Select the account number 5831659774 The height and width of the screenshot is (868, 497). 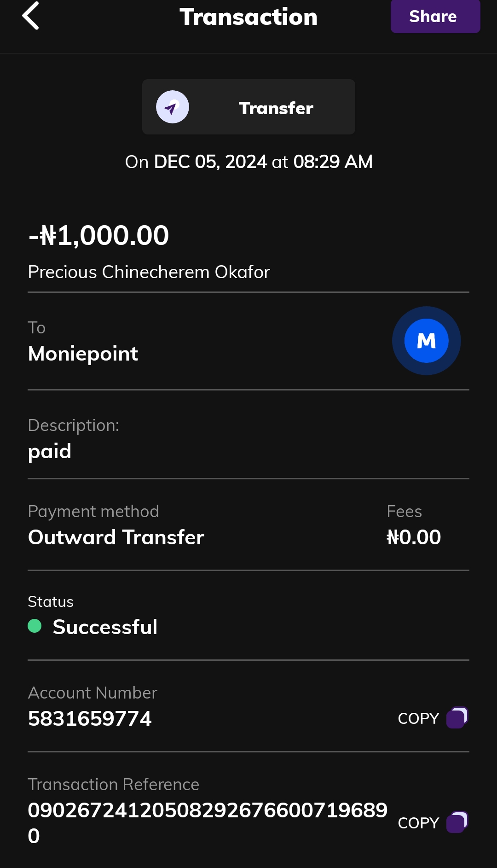pos(90,718)
